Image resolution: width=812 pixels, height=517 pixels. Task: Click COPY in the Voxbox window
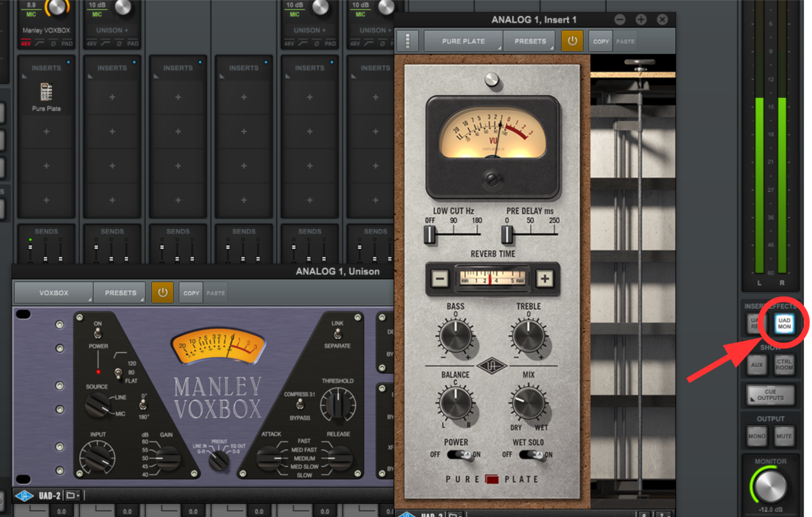[191, 293]
